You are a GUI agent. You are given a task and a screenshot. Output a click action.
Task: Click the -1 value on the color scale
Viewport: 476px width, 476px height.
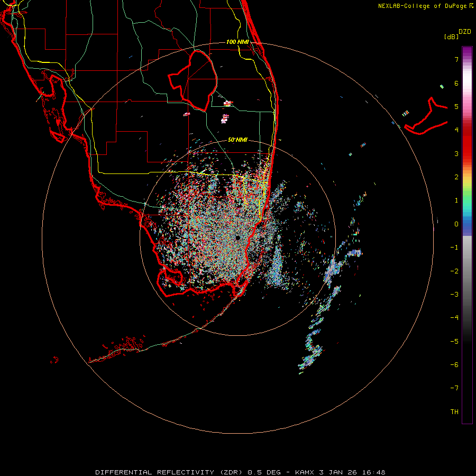454,248
